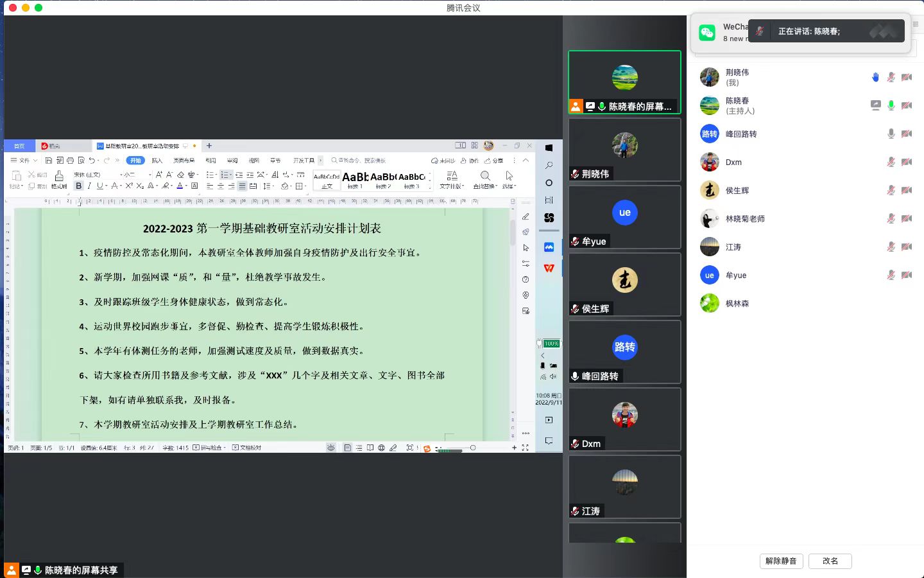Toggle bold formatting in the shared WPS toolbar
The height and width of the screenshot is (578, 924).
click(78, 186)
